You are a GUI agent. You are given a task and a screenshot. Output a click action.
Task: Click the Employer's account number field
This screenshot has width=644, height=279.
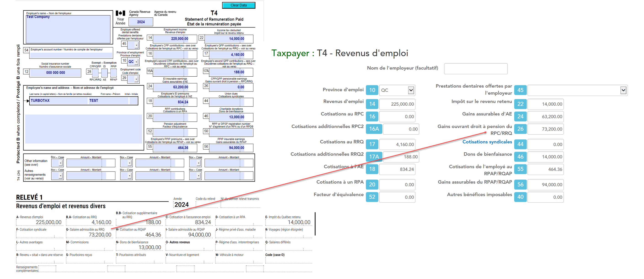click(x=71, y=55)
